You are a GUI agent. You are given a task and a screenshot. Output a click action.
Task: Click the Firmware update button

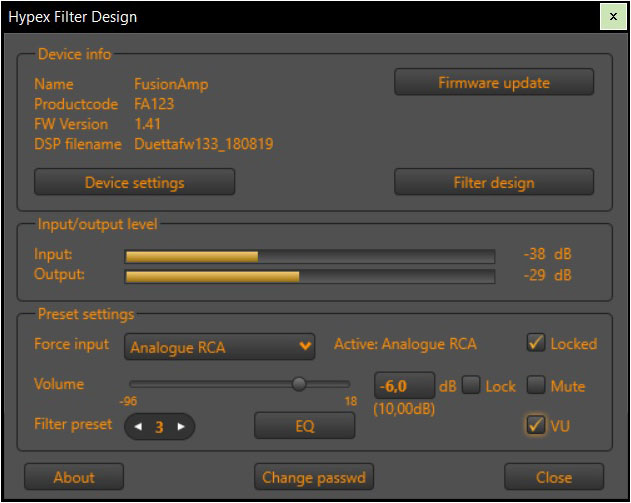[x=494, y=82]
